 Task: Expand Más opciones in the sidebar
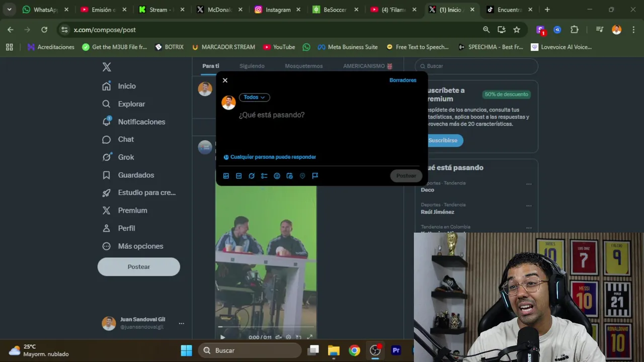(133, 246)
